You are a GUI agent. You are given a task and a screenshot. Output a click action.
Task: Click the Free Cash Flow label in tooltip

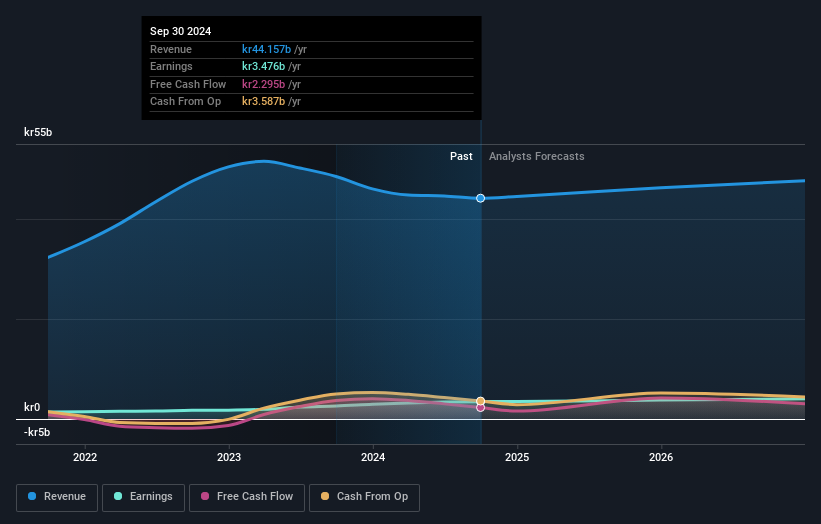coord(188,84)
